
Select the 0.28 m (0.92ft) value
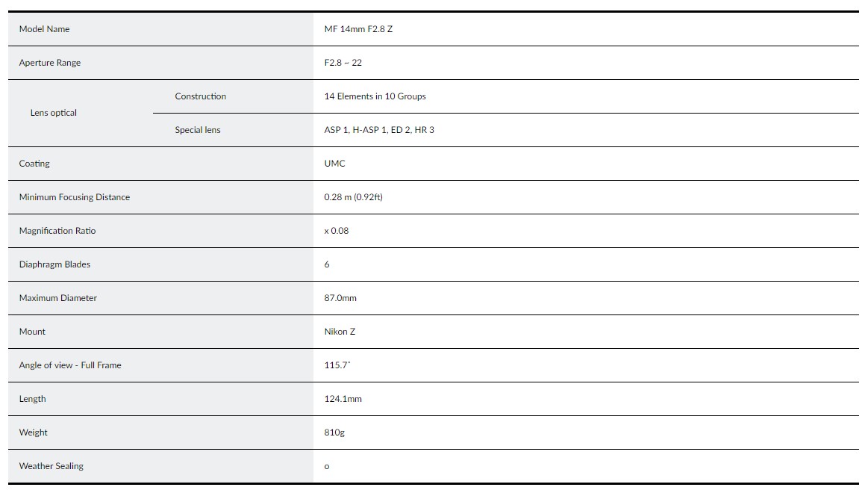(x=354, y=197)
